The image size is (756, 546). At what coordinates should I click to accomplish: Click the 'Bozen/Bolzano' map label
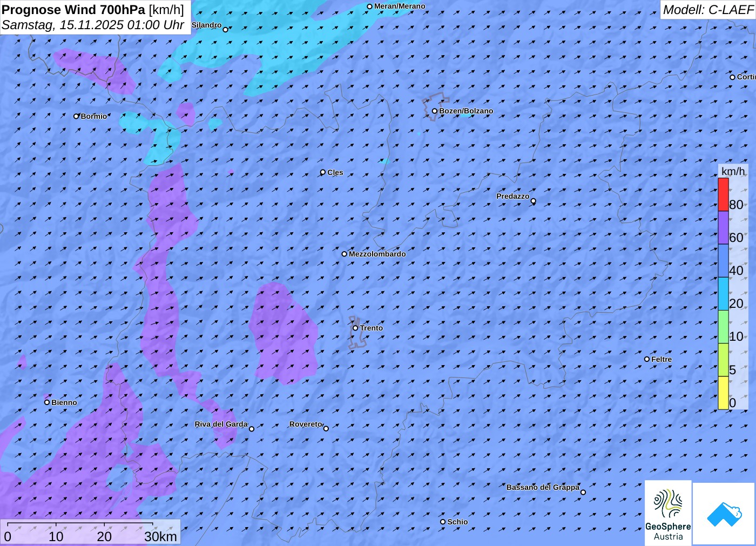click(x=466, y=111)
